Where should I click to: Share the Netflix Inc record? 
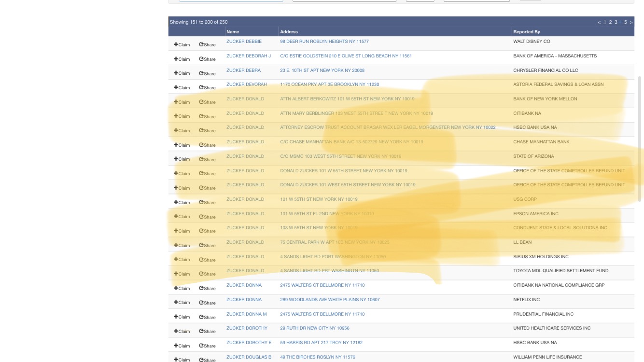208,303
